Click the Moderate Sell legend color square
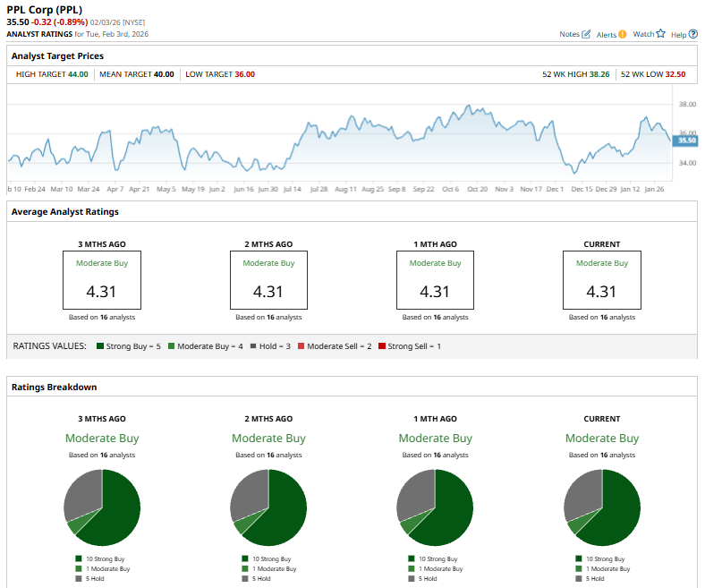Viewport: 705px width, 588px height. tap(301, 346)
